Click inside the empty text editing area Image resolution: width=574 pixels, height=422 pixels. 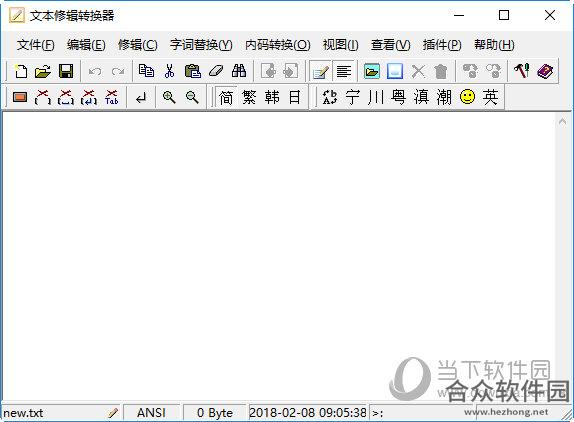[x=278, y=256]
